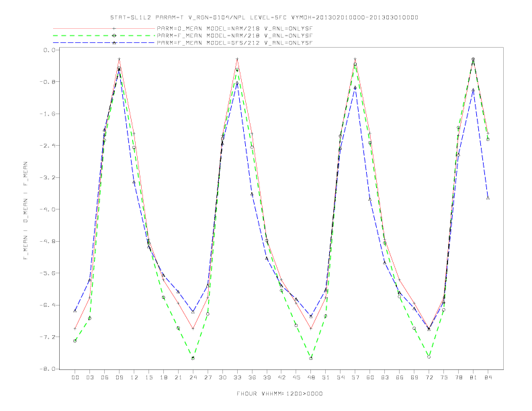Click the chart title beginning STAT=SL1L2 PARAM=T
532x411 pixels.
pyautogui.click(x=264, y=17)
